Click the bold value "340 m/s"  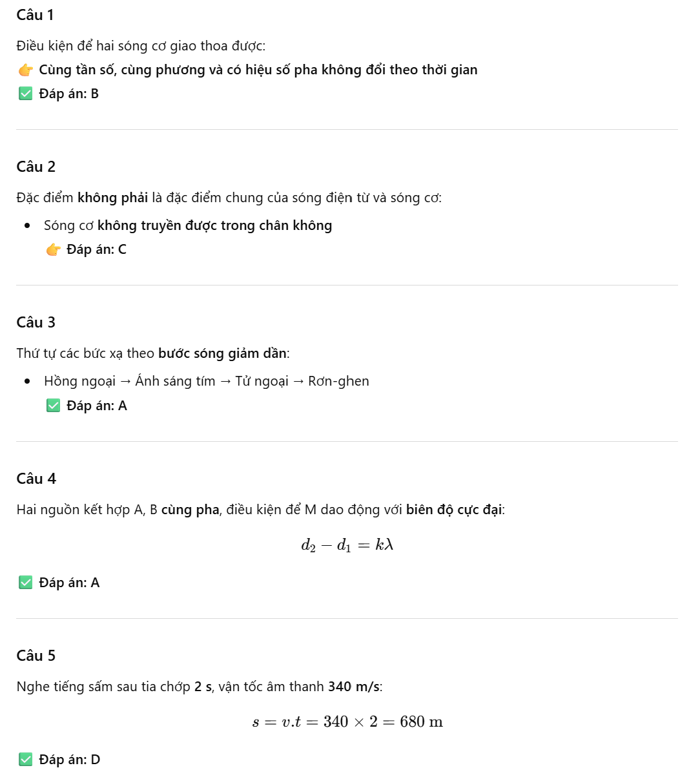pyautogui.click(x=353, y=687)
